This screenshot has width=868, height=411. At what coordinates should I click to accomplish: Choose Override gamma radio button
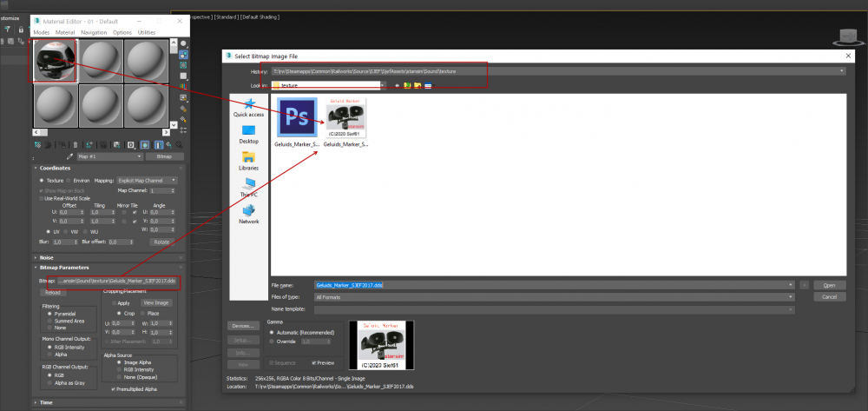point(273,341)
